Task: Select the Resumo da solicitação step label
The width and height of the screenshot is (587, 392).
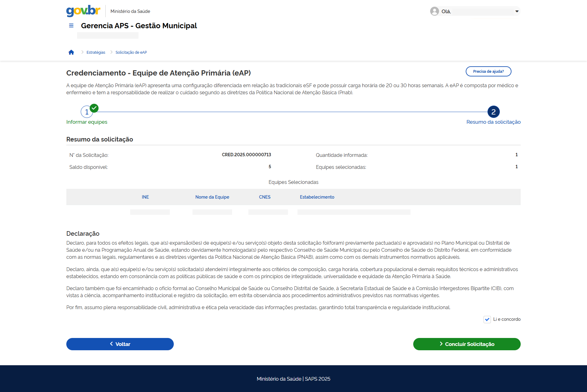Action: pyautogui.click(x=493, y=122)
